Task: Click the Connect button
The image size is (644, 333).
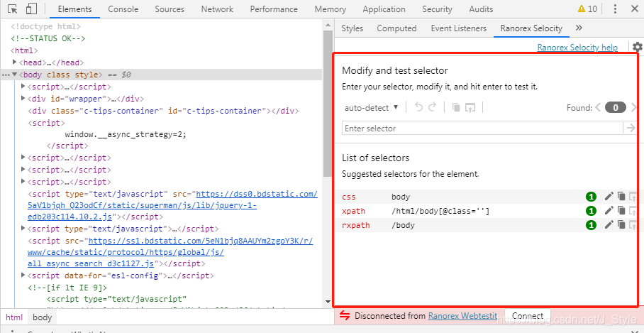Action: click(528, 316)
